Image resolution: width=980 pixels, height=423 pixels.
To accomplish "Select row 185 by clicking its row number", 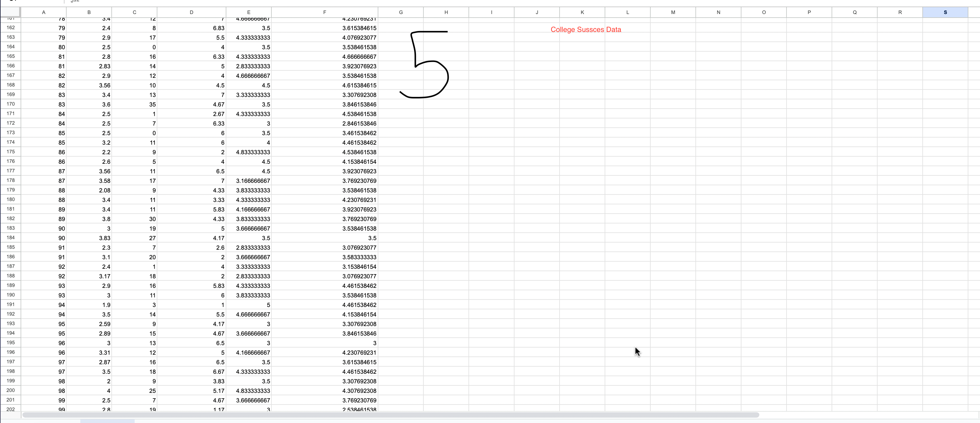I will pyautogui.click(x=11, y=247).
